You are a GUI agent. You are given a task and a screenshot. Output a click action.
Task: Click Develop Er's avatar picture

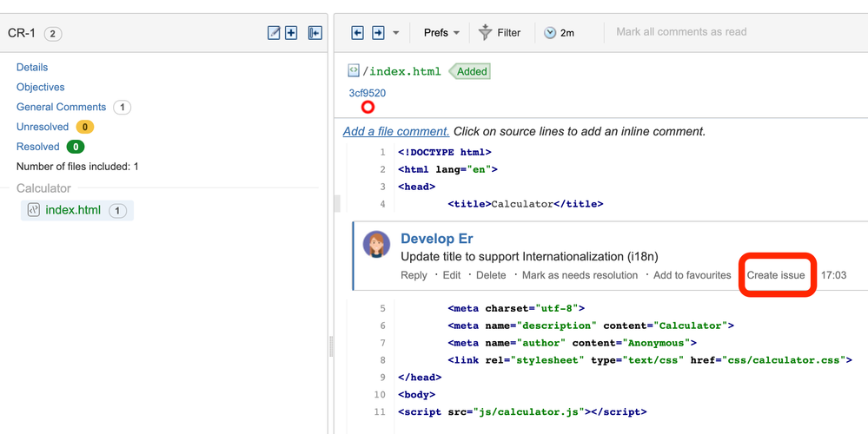pyautogui.click(x=376, y=245)
